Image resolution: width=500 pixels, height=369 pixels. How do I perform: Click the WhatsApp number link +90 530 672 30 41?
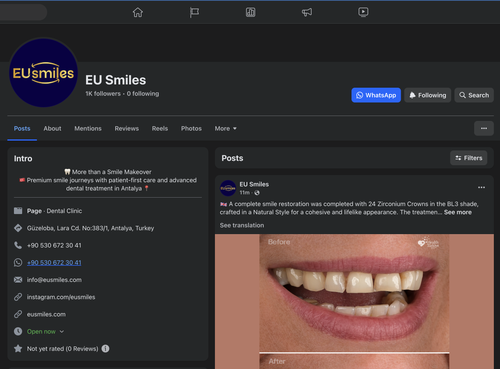coord(54,263)
